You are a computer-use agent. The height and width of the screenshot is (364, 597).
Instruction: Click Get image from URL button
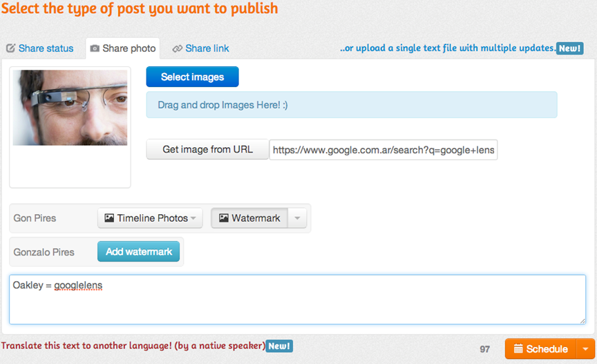(207, 149)
